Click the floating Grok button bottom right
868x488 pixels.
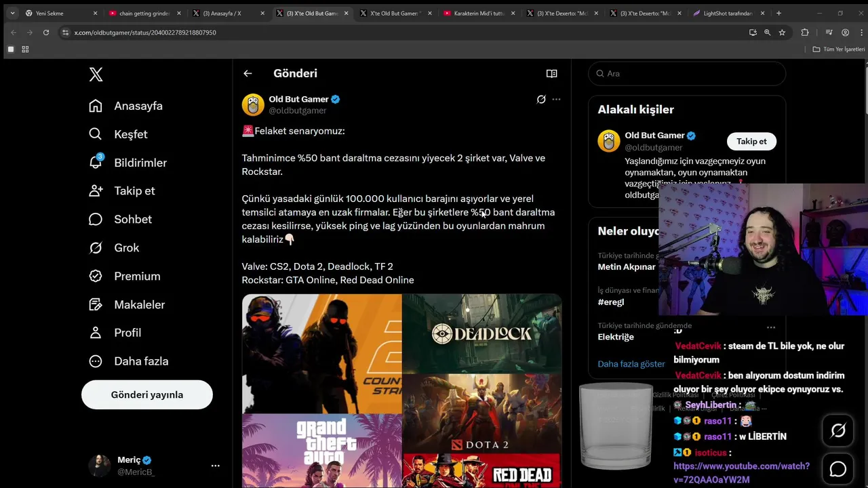pyautogui.click(x=838, y=430)
